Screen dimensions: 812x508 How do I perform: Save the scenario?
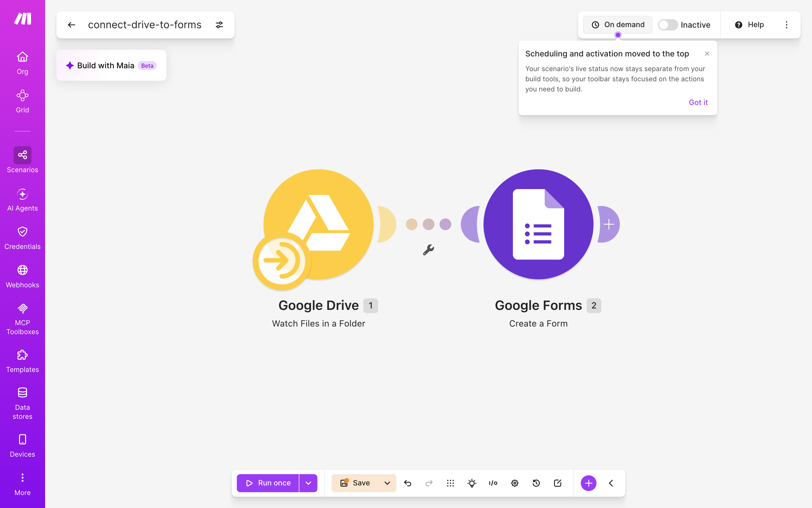pyautogui.click(x=355, y=483)
